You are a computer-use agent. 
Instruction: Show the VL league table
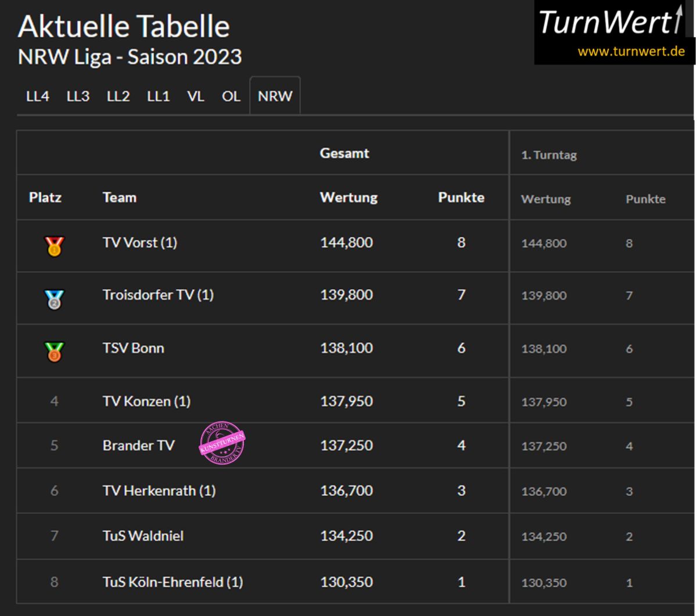pyautogui.click(x=195, y=96)
